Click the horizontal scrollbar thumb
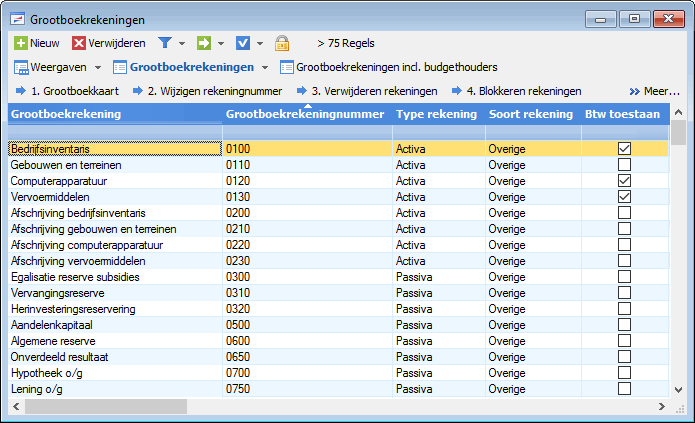The width and height of the screenshot is (695, 423). [x=106, y=407]
